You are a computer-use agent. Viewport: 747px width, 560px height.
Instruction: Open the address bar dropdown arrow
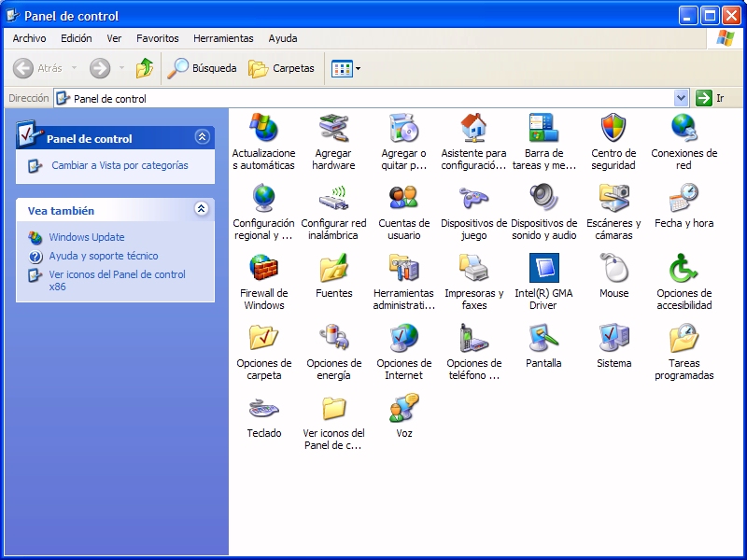coord(682,98)
